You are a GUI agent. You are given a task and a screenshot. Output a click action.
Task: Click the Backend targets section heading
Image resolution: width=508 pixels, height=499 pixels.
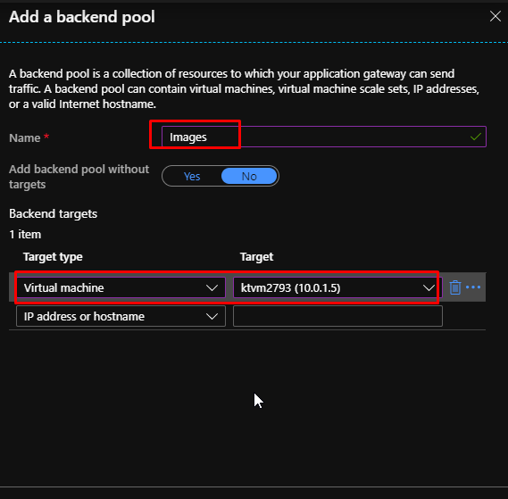tap(53, 214)
